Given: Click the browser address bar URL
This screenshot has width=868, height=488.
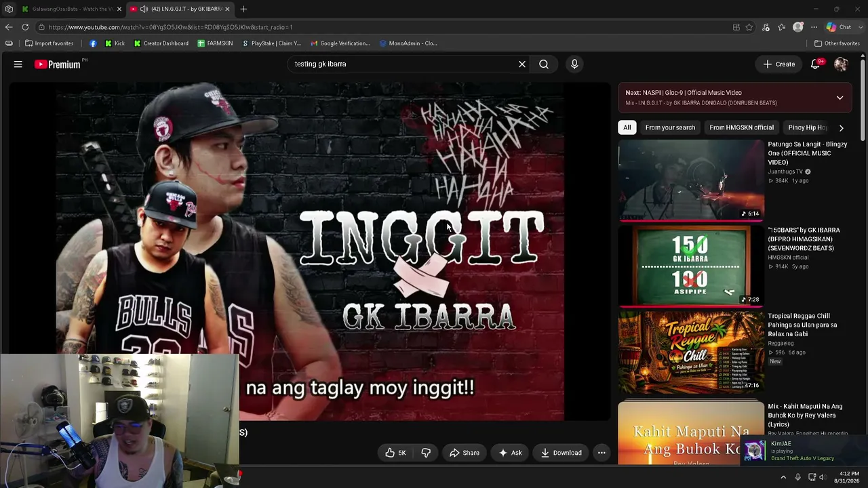Looking at the screenshot, I should point(170,27).
